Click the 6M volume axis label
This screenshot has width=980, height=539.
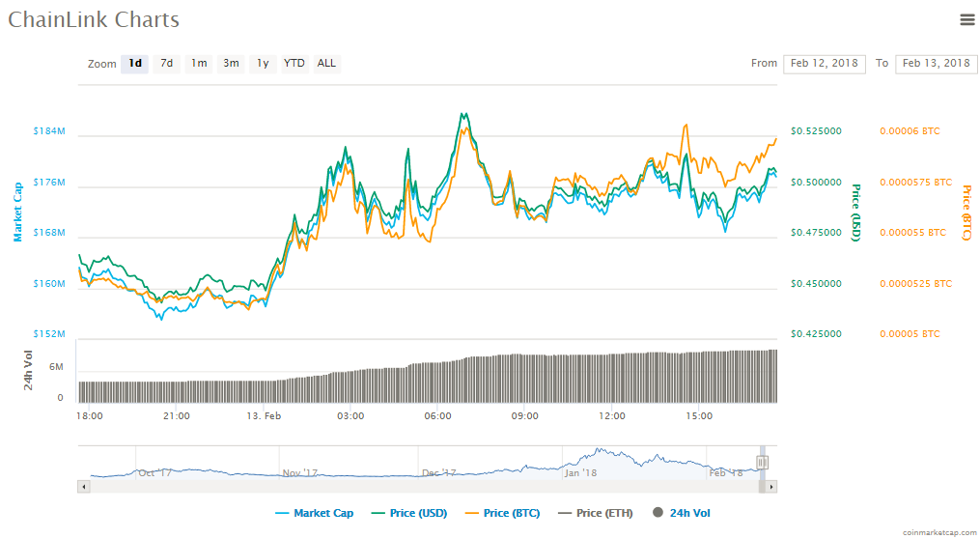[x=56, y=367]
